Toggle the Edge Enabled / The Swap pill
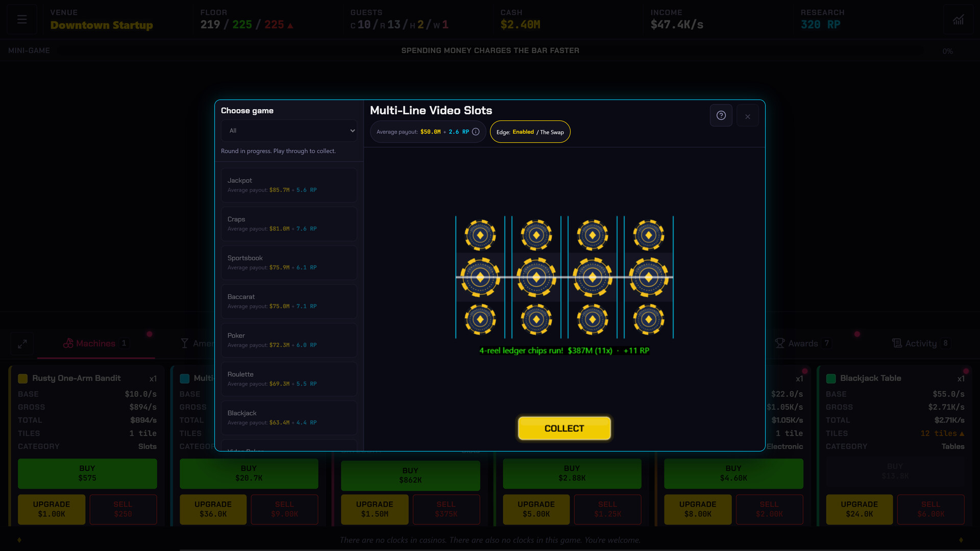The width and height of the screenshot is (980, 551). click(530, 132)
